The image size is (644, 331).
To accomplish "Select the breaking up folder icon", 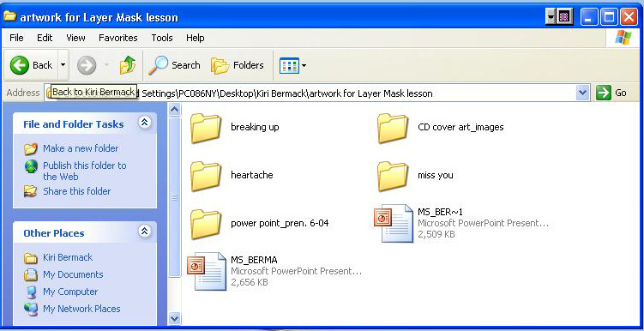I will (206, 128).
